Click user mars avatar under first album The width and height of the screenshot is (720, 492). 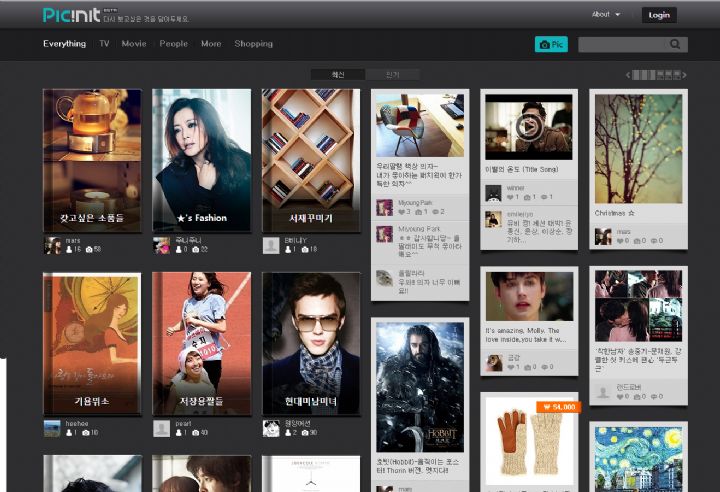53,245
